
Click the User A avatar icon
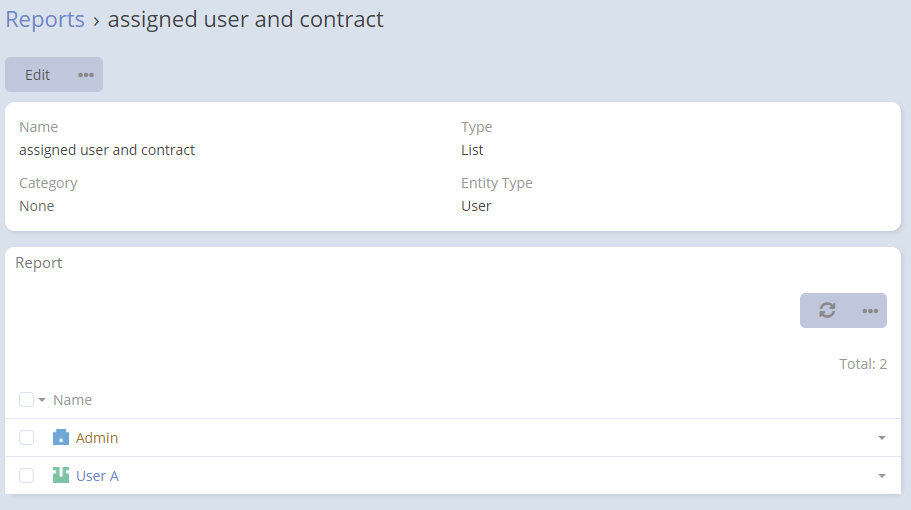(61, 475)
